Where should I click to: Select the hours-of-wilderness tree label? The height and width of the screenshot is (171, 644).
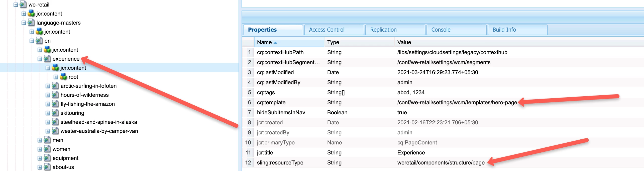click(84, 95)
